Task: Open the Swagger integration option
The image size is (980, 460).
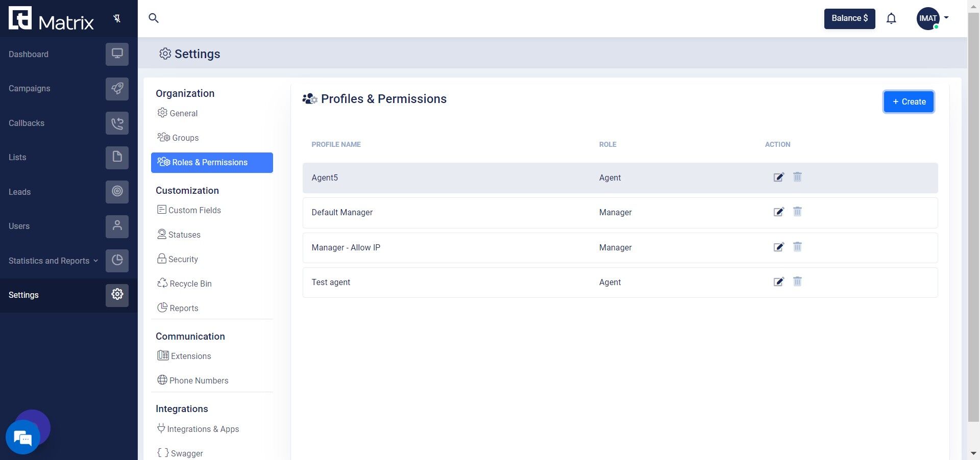Action: pos(186,453)
